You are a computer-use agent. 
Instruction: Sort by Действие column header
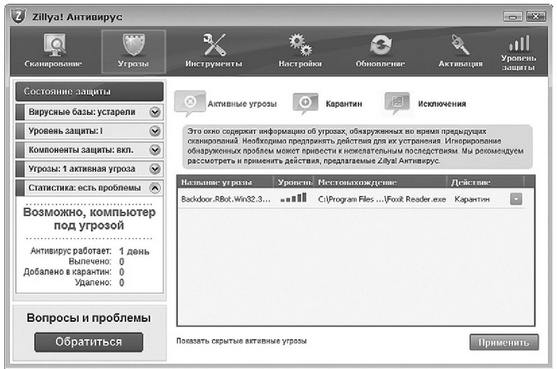[485, 182]
